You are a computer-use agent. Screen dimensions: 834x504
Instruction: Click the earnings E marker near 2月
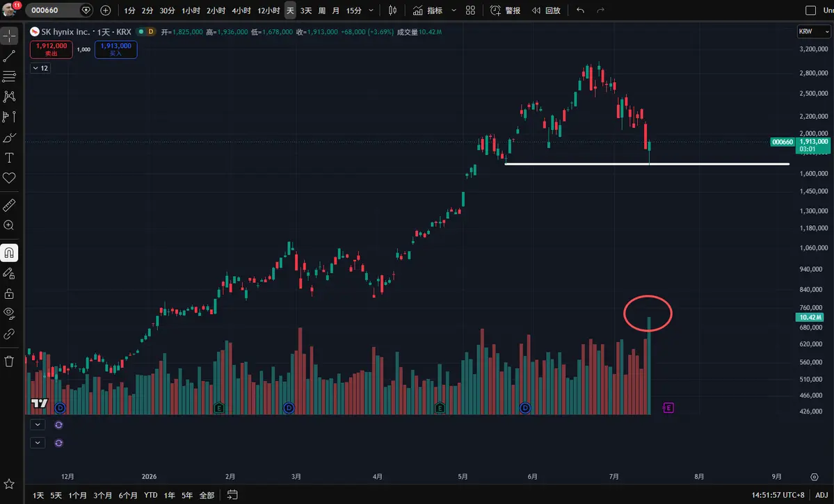pos(218,408)
